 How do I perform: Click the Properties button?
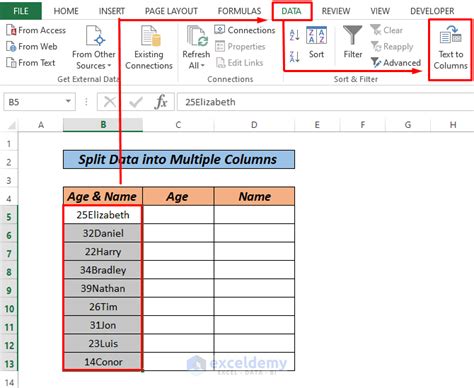[x=240, y=46]
